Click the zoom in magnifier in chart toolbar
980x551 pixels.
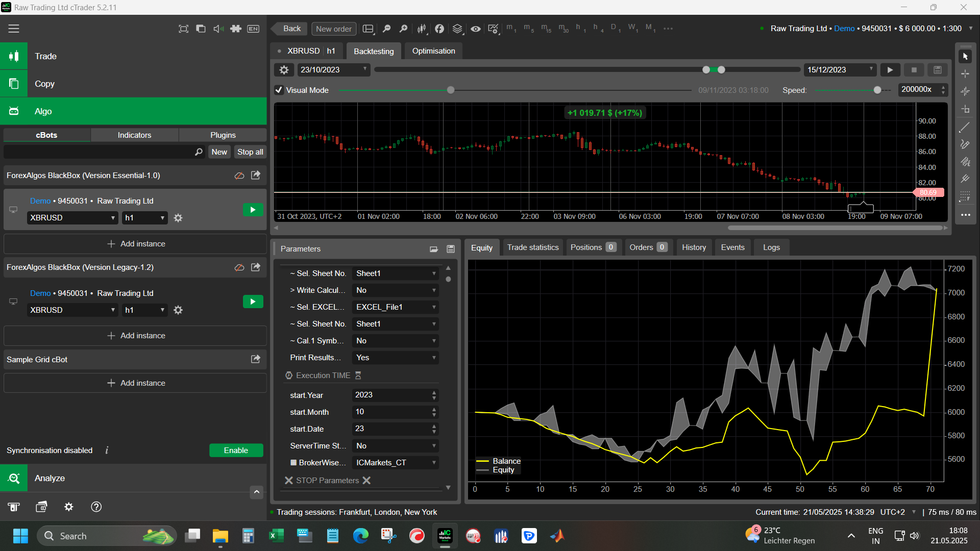point(403,29)
